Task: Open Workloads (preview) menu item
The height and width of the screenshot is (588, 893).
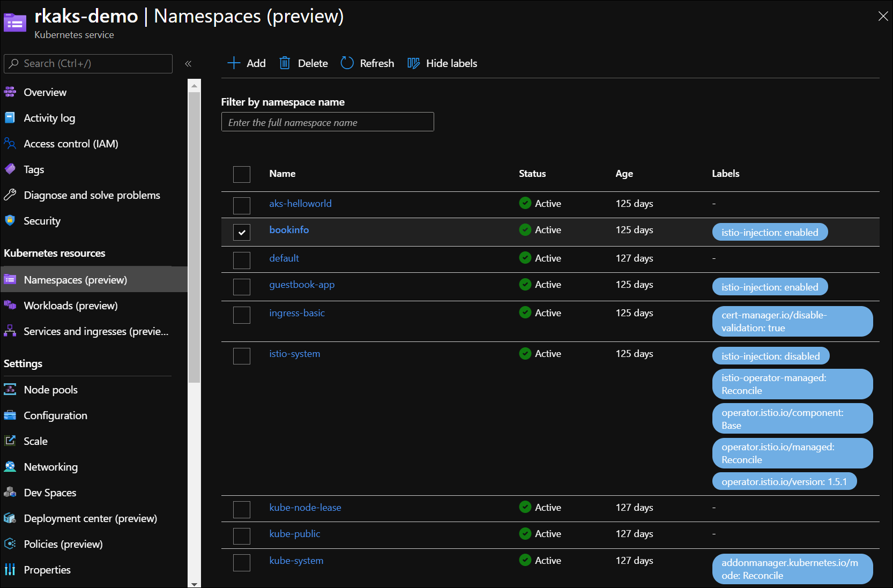Action: pos(70,306)
